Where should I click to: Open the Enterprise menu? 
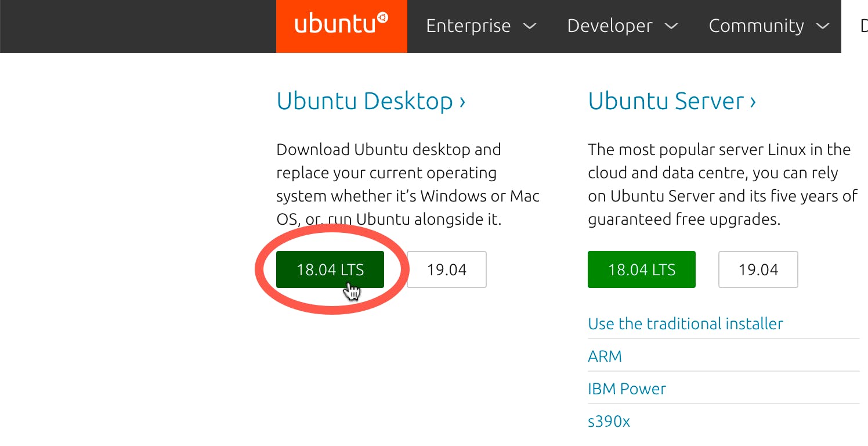468,26
